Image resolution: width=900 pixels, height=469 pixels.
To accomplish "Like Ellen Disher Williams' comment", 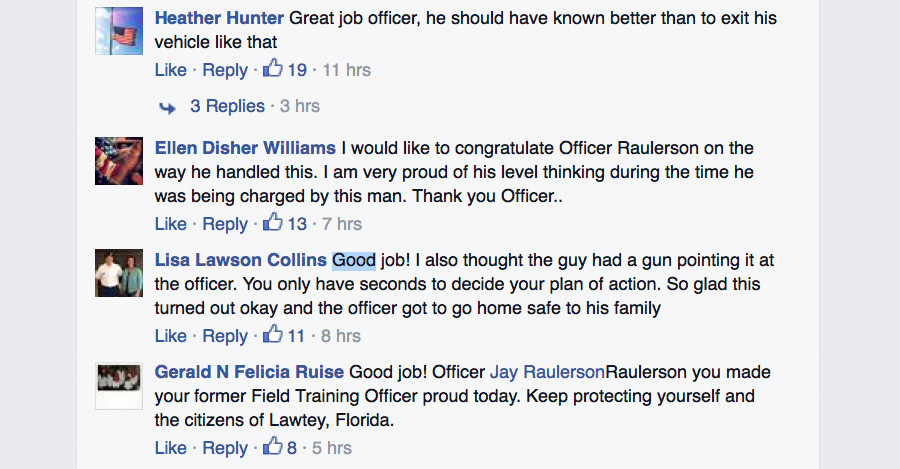I will pos(170,224).
